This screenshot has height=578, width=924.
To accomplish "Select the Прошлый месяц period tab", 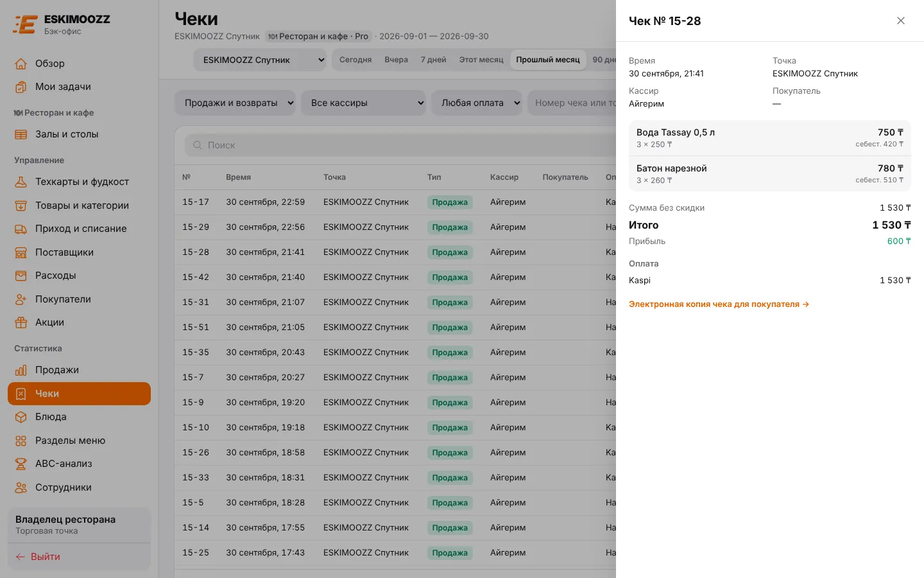I will [x=548, y=60].
